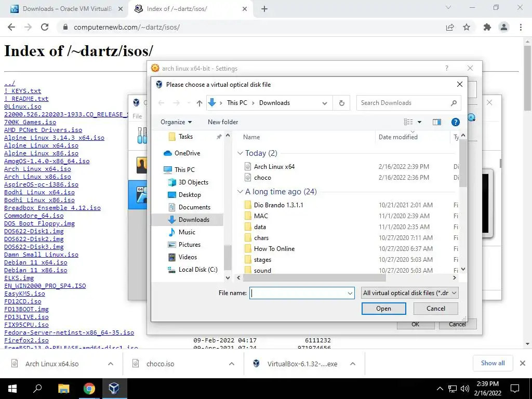Go up one folder level in file dialog

coord(199,103)
